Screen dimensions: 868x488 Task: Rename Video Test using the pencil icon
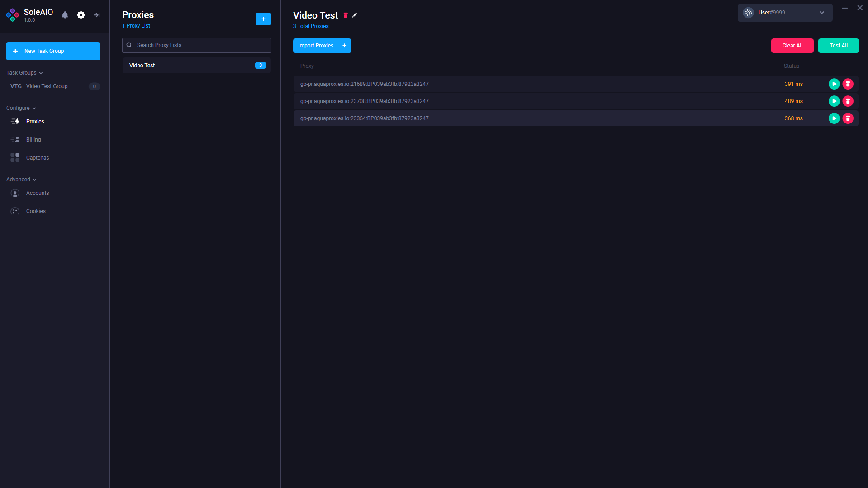355,15
